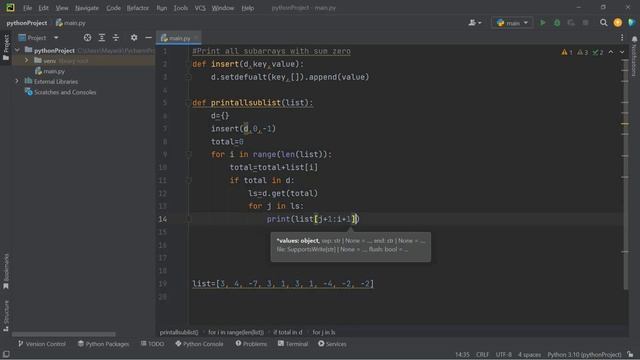The width and height of the screenshot is (640, 360).
Task: Click the PyCharm logo icon
Action: coord(10,7)
